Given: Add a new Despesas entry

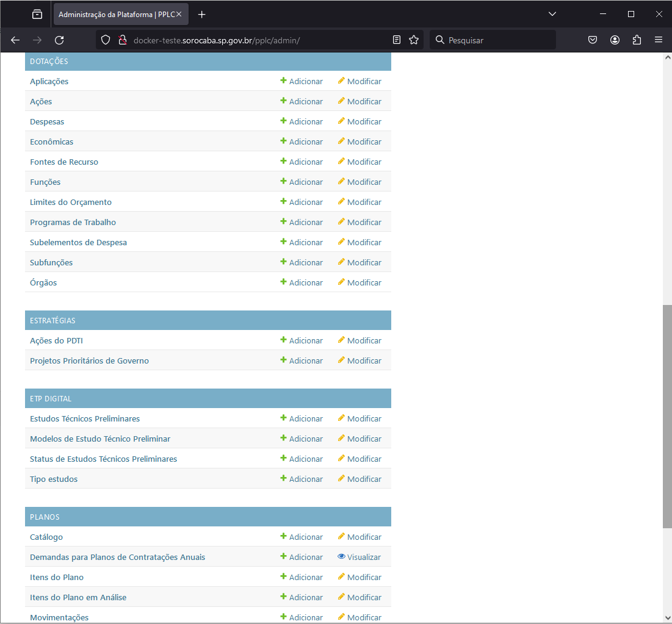Looking at the screenshot, I should [302, 122].
